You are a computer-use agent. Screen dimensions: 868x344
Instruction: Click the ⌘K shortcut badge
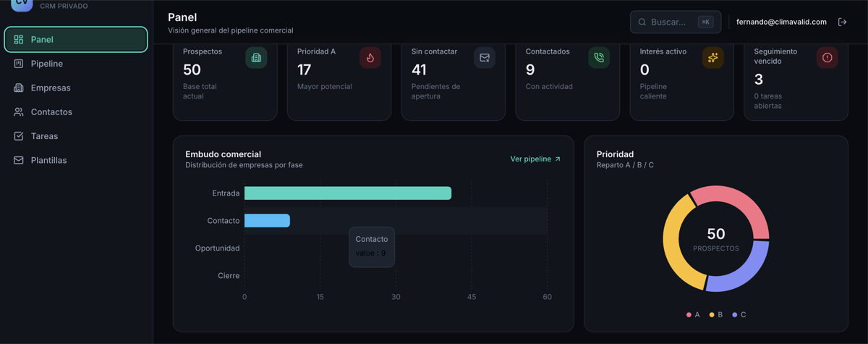705,22
